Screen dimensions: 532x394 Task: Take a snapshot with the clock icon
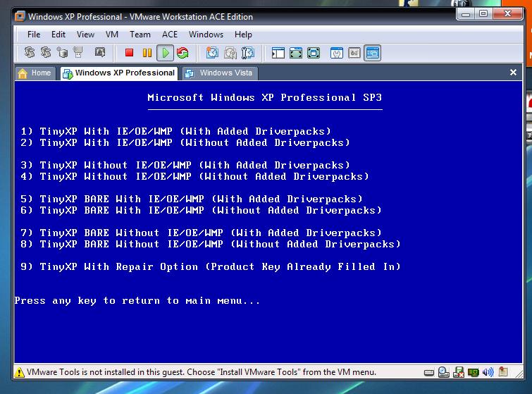[x=212, y=53]
